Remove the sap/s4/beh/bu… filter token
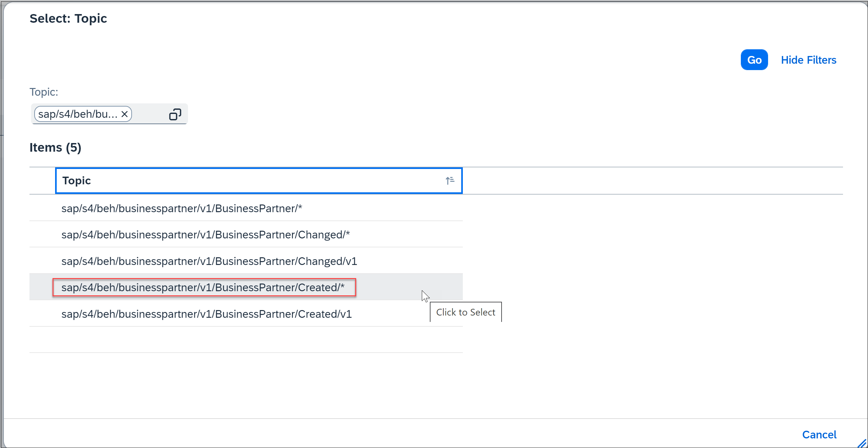 point(124,114)
